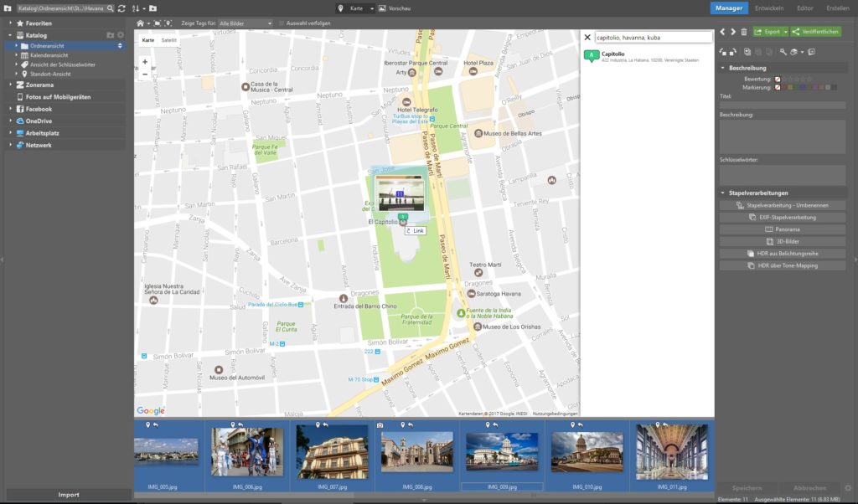Select Kalenderansicht in the tree

coord(49,55)
